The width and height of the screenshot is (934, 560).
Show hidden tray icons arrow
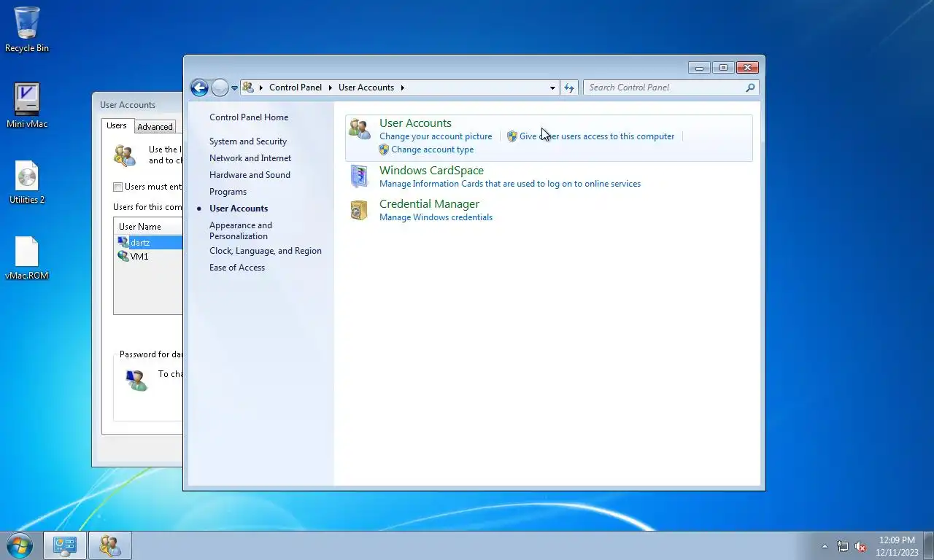point(825,546)
